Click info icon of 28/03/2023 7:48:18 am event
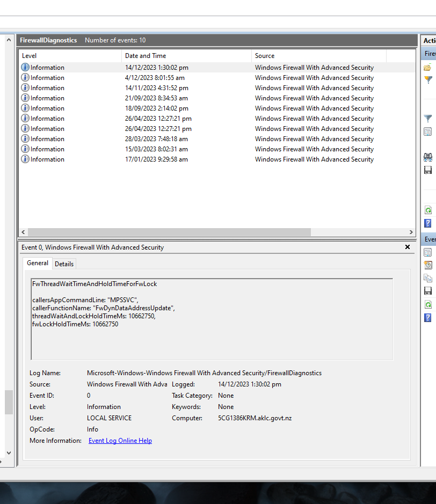436x504 pixels. click(x=25, y=138)
